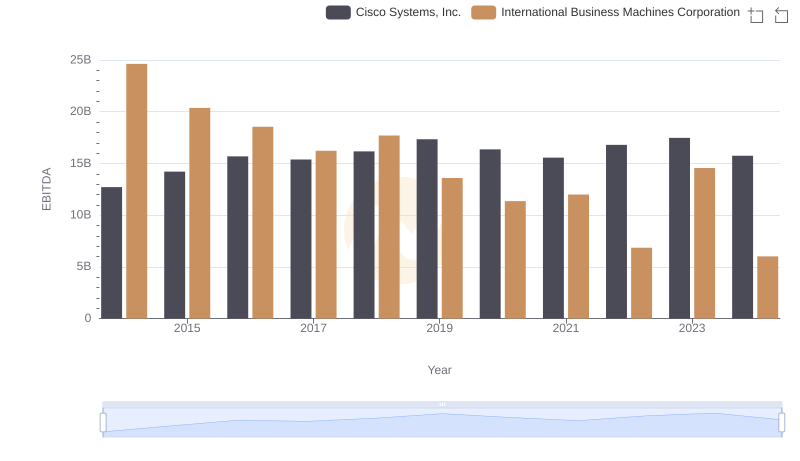Click the IBM bar above the 2021 label
The image size is (800, 461).
point(579,257)
